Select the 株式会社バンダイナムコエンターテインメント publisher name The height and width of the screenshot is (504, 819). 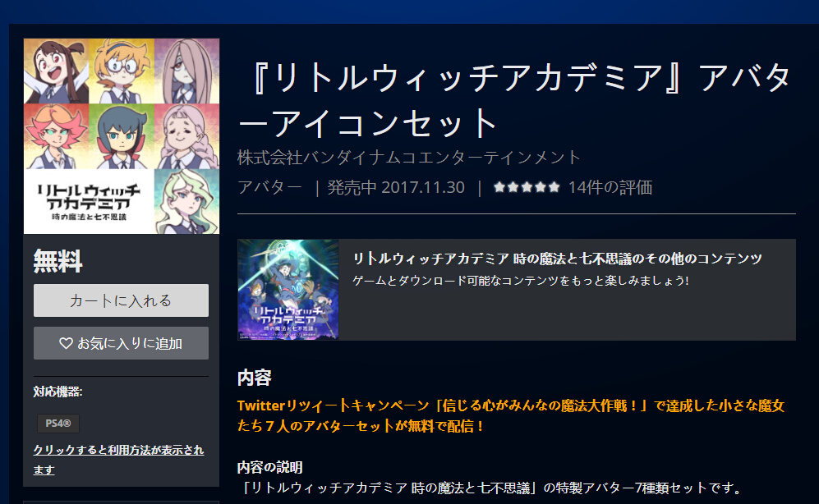(409, 157)
